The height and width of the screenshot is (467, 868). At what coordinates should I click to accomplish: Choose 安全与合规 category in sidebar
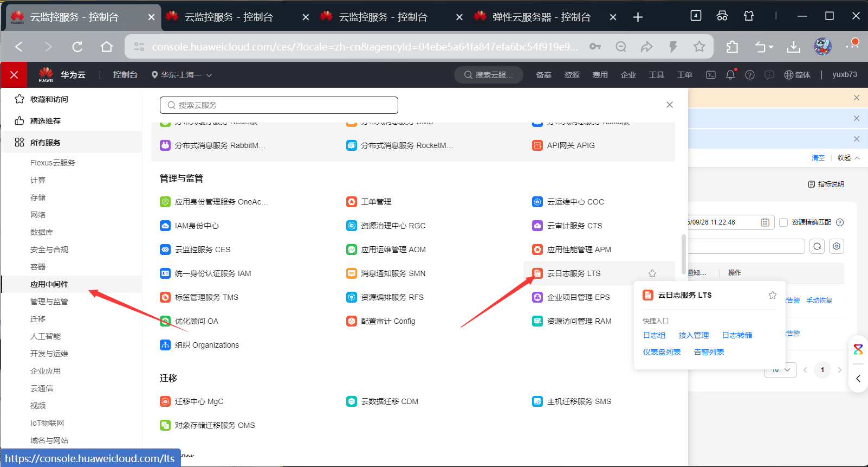tap(49, 250)
